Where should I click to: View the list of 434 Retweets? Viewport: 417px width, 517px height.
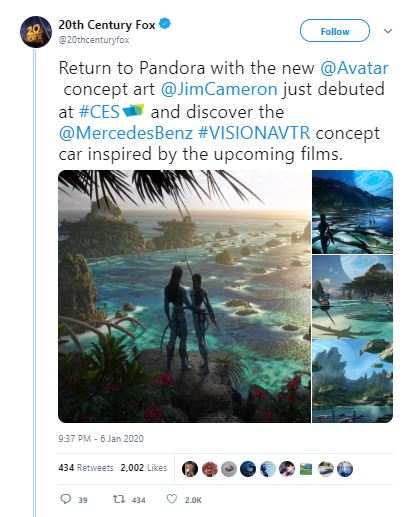86,468
